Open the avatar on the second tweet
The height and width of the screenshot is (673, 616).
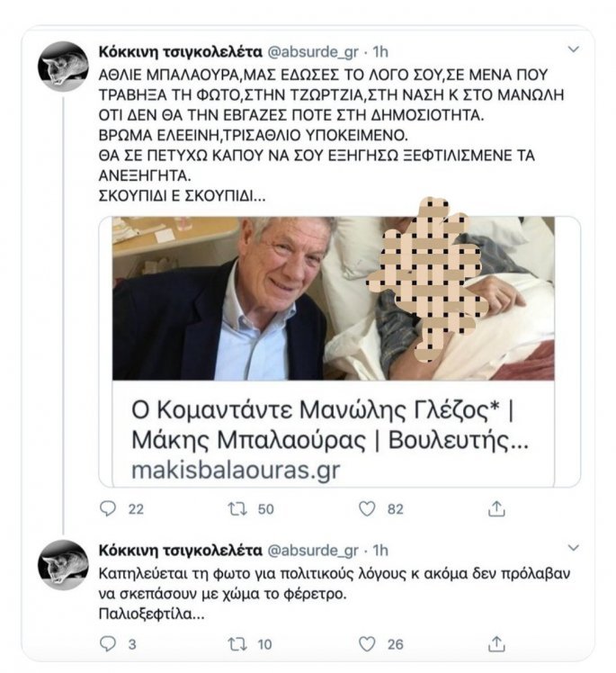(x=63, y=564)
